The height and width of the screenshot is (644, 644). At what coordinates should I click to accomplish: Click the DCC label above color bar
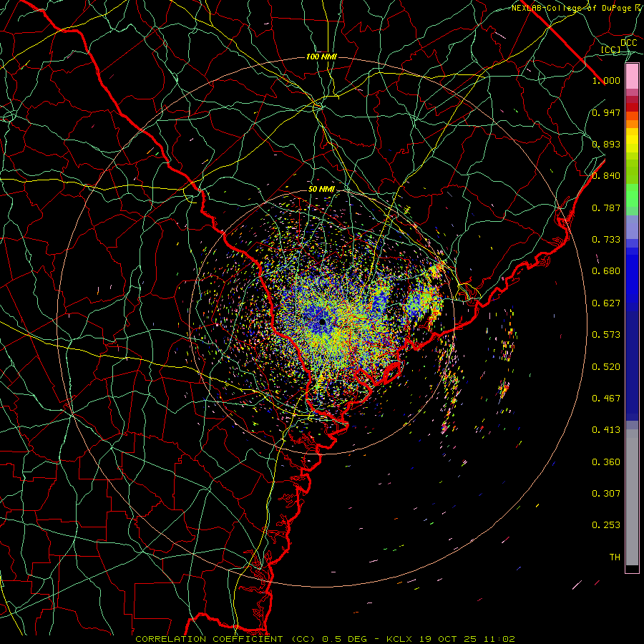[628, 43]
